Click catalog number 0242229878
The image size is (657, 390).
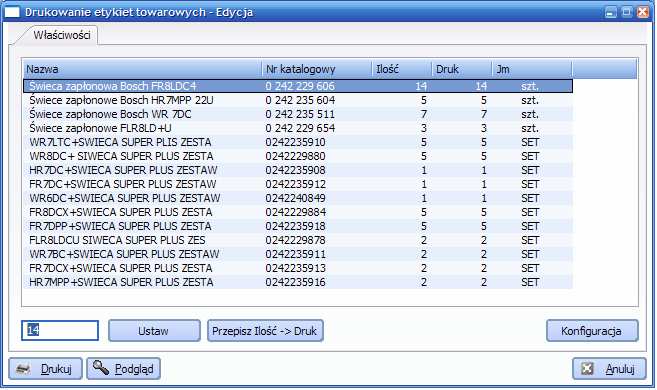click(295, 240)
